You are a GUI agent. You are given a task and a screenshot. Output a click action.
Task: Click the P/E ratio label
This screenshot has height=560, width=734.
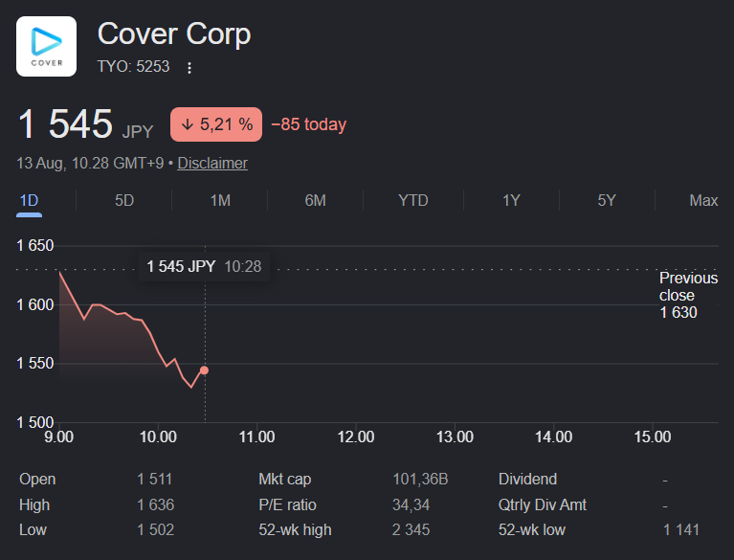[287, 504]
